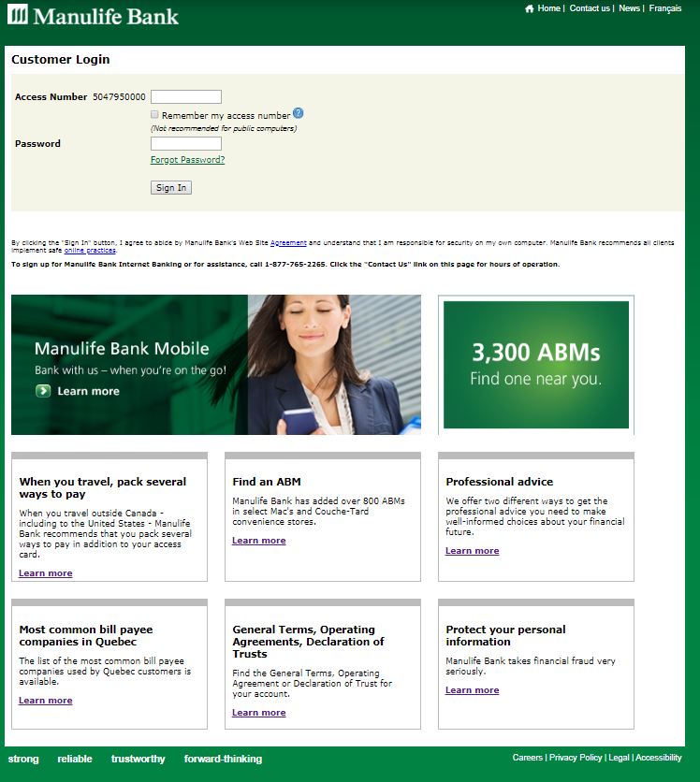
Task: Click 'Most common bill payee companies in Quebec' heading
Action: [x=86, y=635]
